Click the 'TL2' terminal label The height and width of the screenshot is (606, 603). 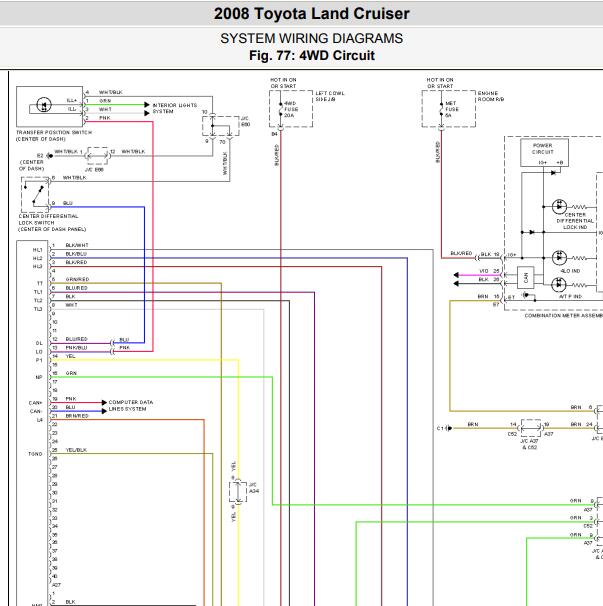[38, 301]
